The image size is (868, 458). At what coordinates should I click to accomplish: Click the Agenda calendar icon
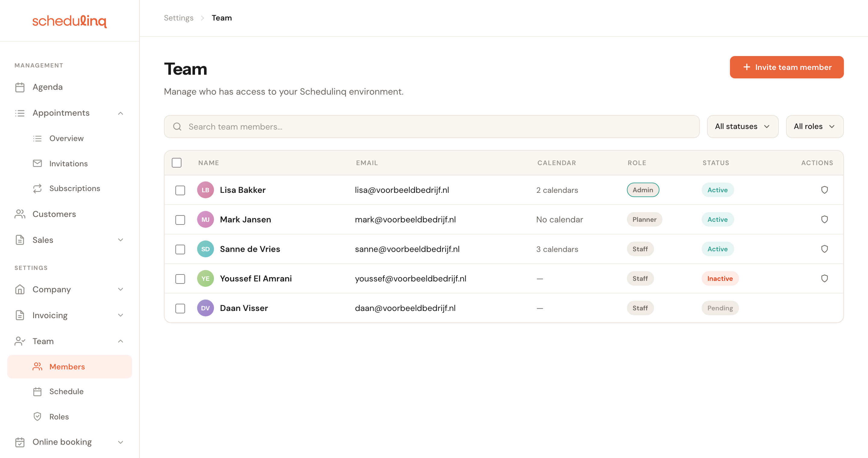pyautogui.click(x=20, y=87)
